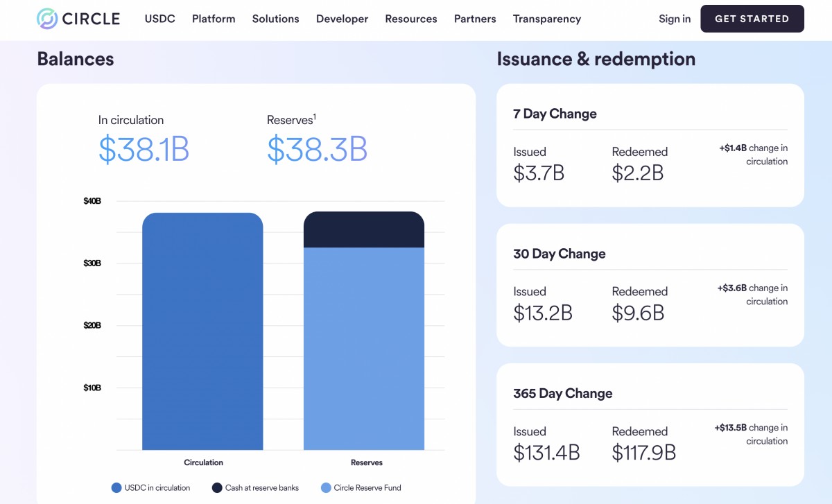Open the Resources menu
Image resolution: width=832 pixels, height=504 pixels.
411,19
